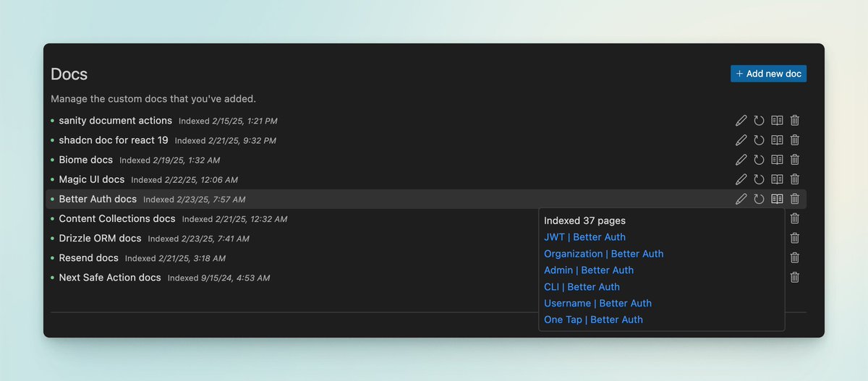
Task: Delete the Resend docs entry
Action: [795, 257]
